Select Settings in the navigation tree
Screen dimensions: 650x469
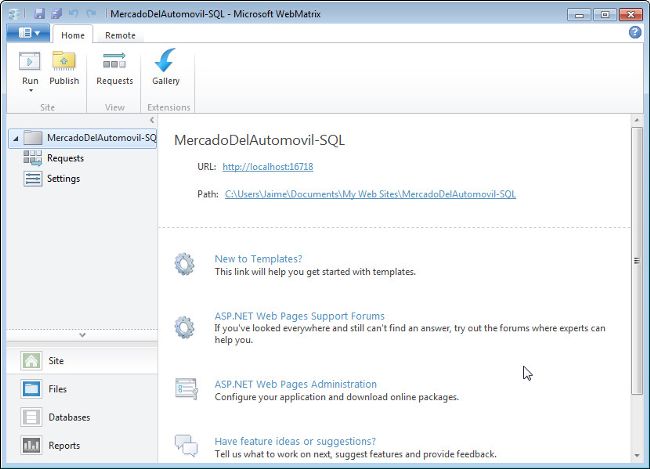click(x=63, y=179)
